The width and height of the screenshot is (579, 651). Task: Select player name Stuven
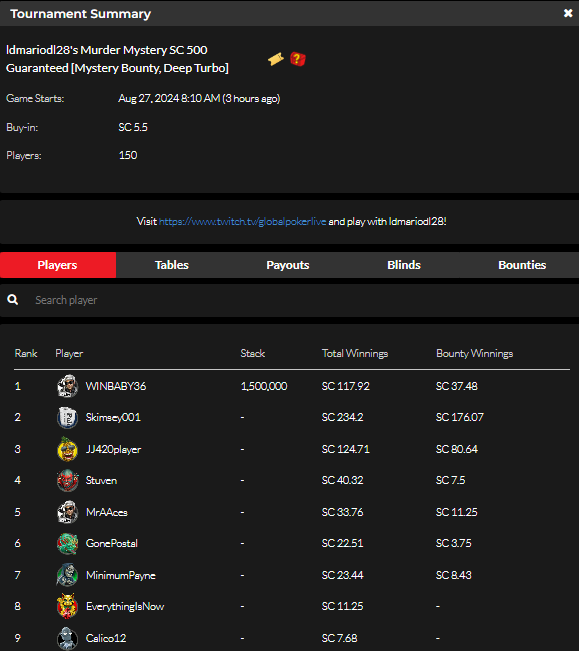(101, 480)
